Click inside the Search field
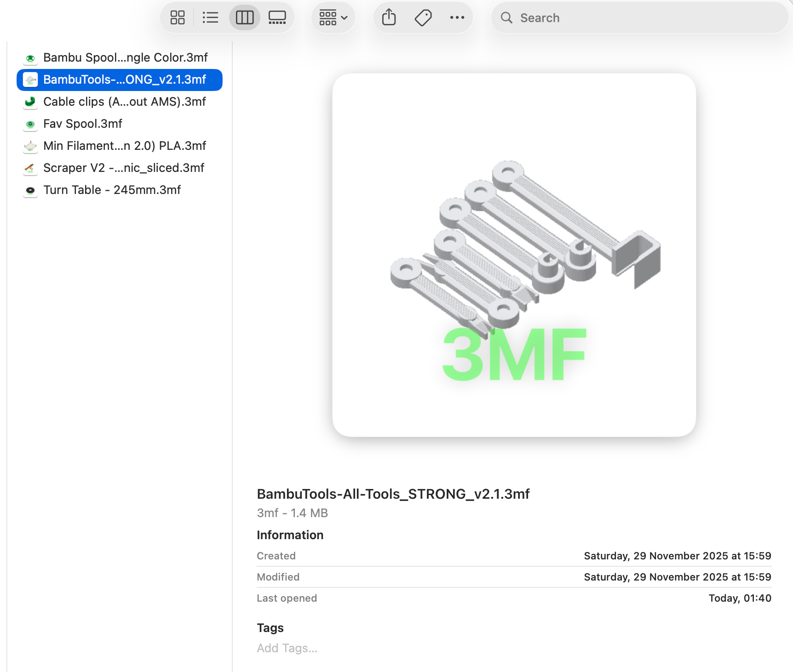 (x=598, y=18)
